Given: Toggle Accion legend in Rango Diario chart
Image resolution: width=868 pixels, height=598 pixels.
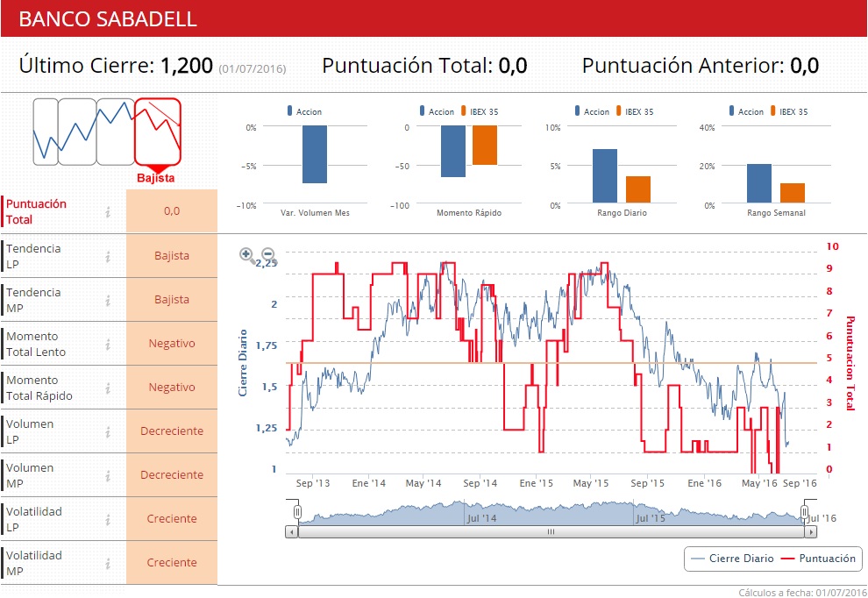Looking at the screenshot, I should pyautogui.click(x=592, y=111).
